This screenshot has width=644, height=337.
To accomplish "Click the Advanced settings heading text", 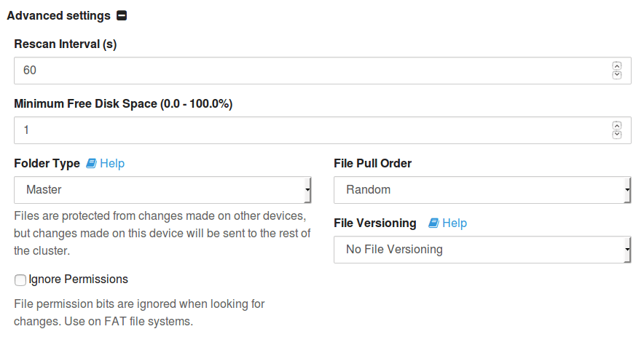I will tap(58, 15).
